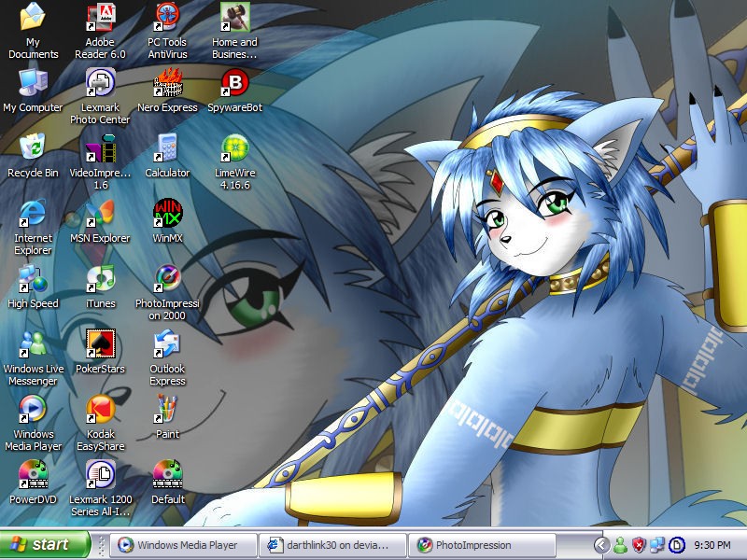This screenshot has width=747, height=560.
Task: Open VideoImpression 1.6 shortcut
Action: pyautogui.click(x=100, y=148)
